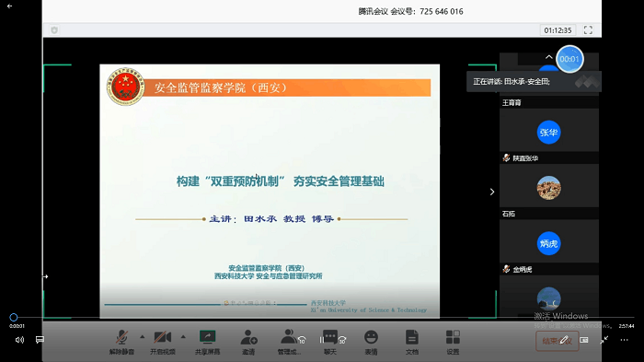This screenshot has height=362, width=644.
Task: Go back using the top-left arrow
Action: point(9,6)
